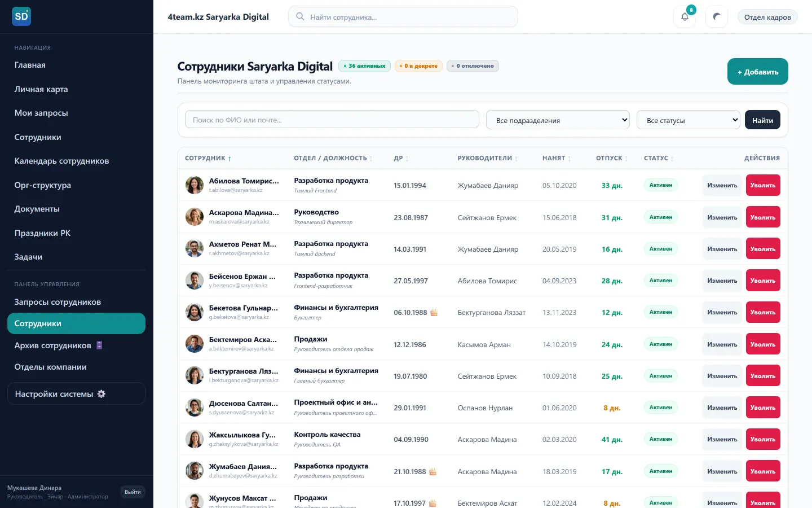Click the 36 активных badge

tap(364, 66)
